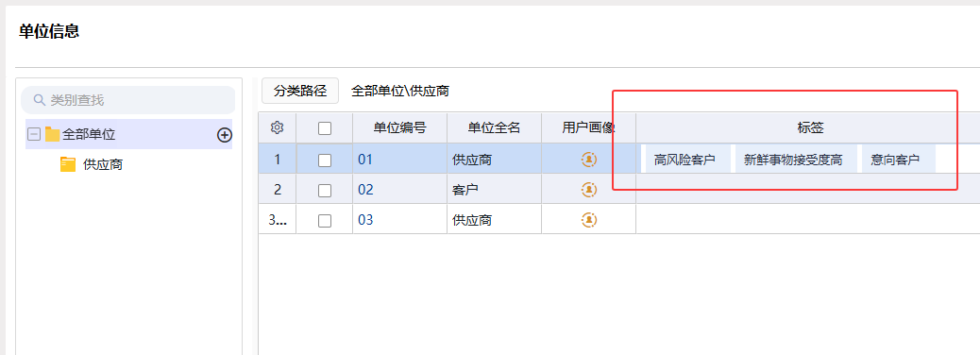This screenshot has height=355, width=980.
Task: Check the checkbox for row 02
Action: 325,190
